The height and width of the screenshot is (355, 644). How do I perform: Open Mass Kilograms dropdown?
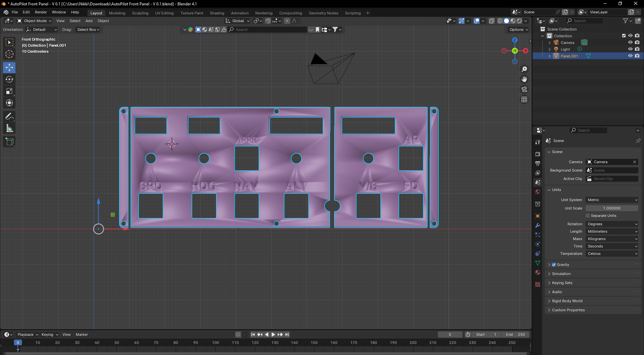(x=612, y=239)
